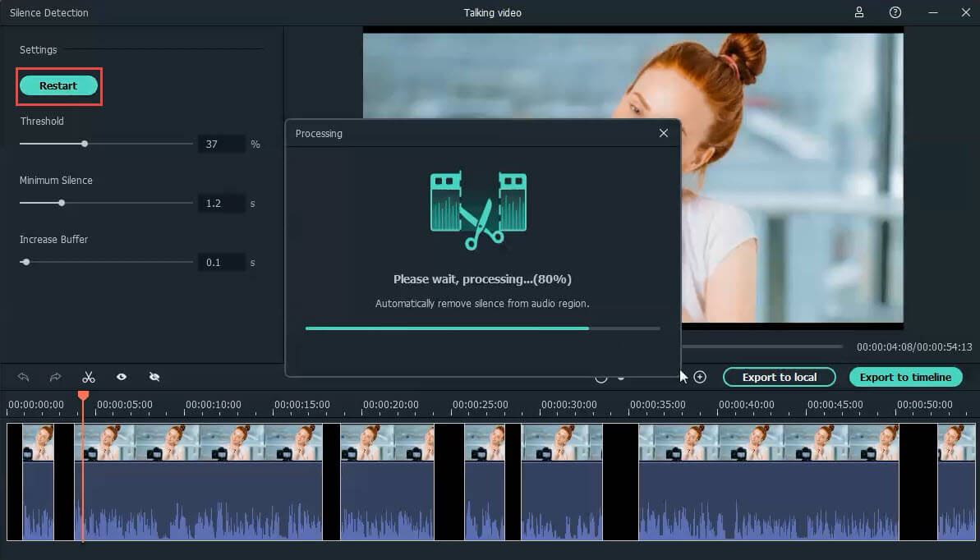Click the undo arrow icon
Image resolution: width=980 pixels, height=560 pixels.
point(24,377)
